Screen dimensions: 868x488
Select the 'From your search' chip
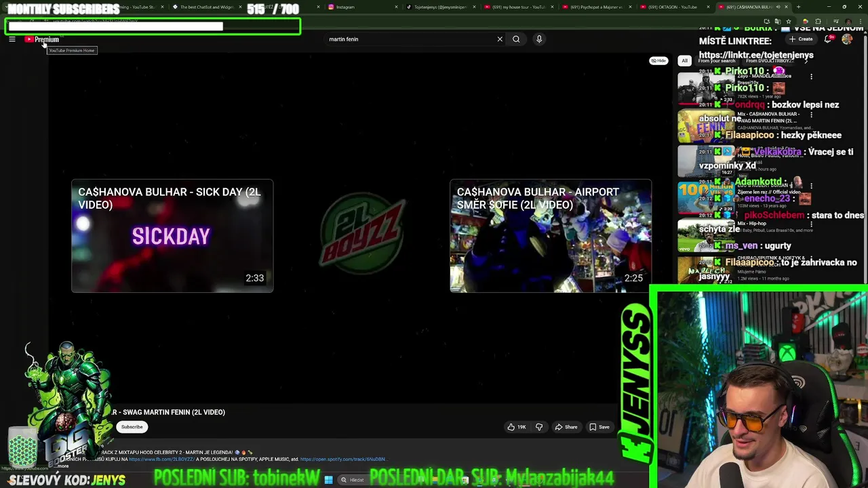click(x=717, y=61)
